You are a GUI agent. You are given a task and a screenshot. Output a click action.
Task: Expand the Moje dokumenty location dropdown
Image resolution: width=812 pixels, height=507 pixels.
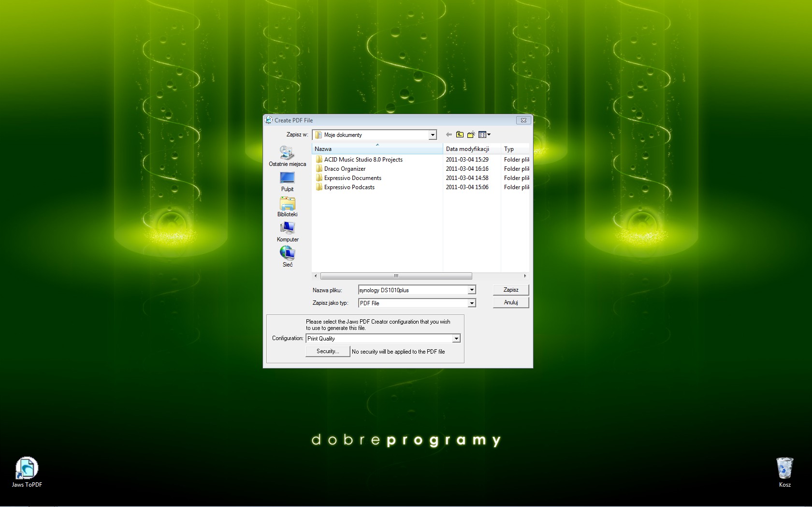(x=433, y=135)
